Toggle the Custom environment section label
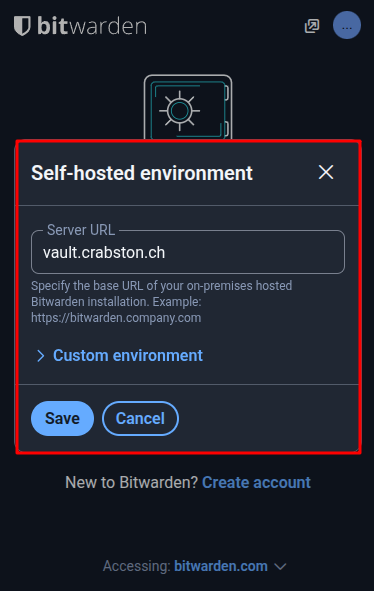 tap(128, 355)
